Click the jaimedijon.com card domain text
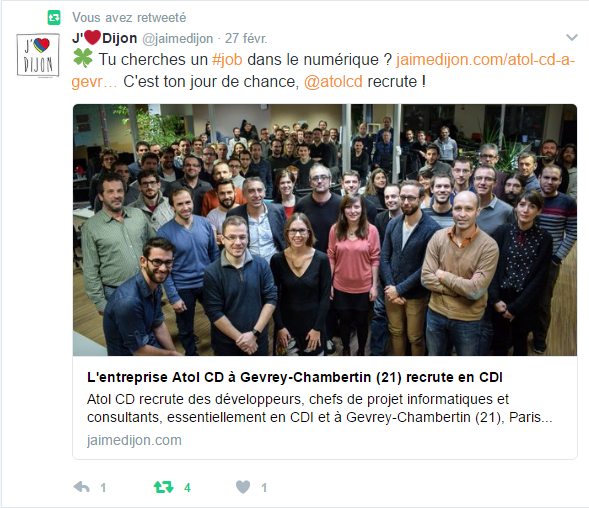This screenshot has width=589, height=508. pos(134,440)
